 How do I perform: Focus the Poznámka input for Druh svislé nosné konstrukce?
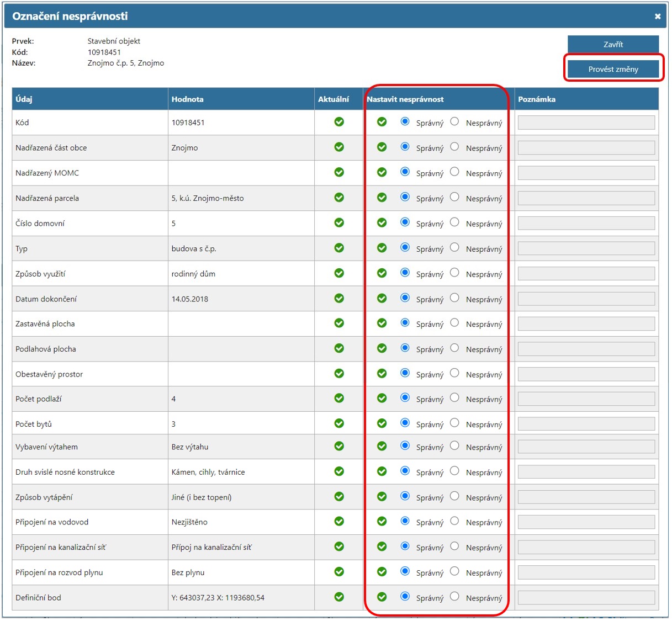point(586,472)
